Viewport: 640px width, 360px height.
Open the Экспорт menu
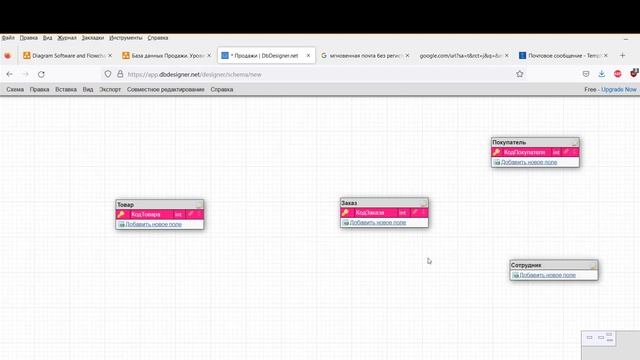tap(110, 89)
